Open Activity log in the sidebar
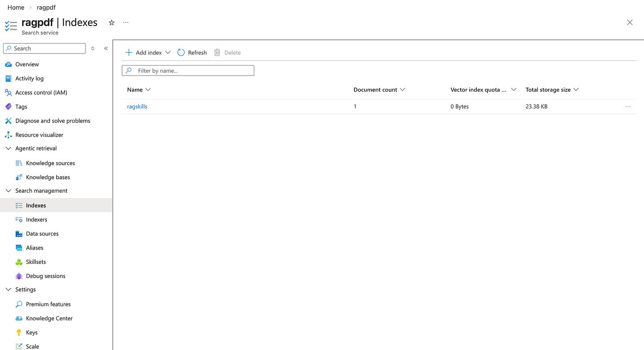This screenshot has width=644, height=350. tap(29, 79)
